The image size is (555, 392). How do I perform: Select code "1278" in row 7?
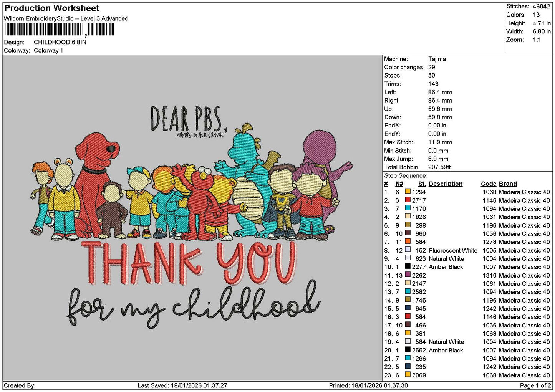tap(489, 242)
